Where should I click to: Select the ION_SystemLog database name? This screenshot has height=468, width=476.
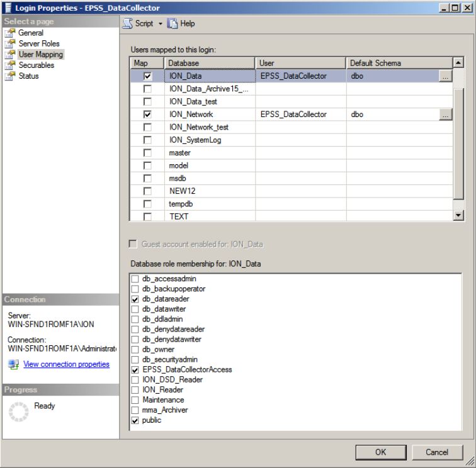[x=195, y=140]
